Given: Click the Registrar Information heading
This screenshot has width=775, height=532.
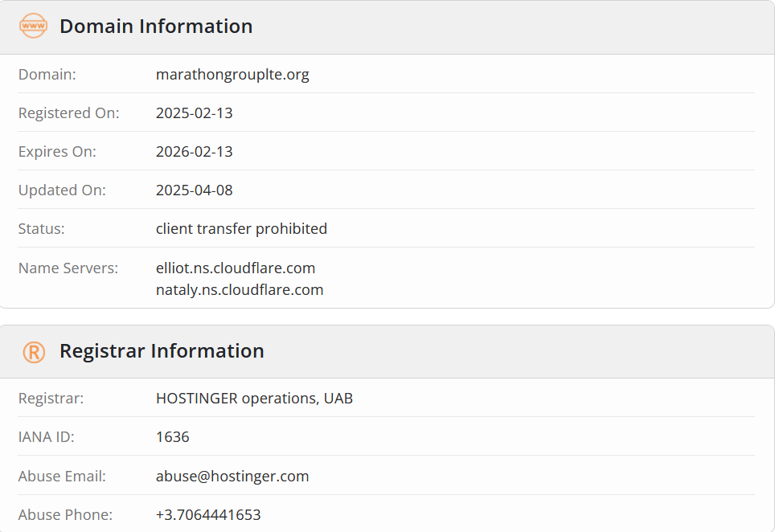Looking at the screenshot, I should click(x=162, y=351).
